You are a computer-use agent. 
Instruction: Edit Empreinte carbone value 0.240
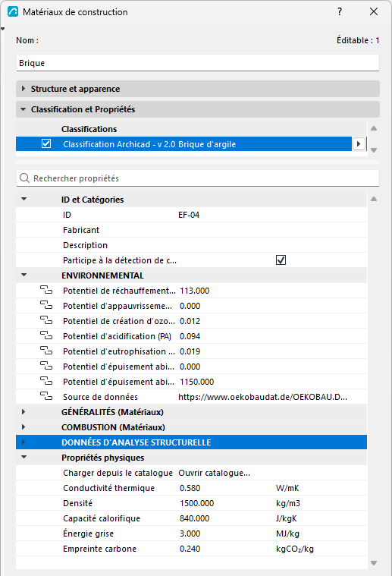point(190,549)
